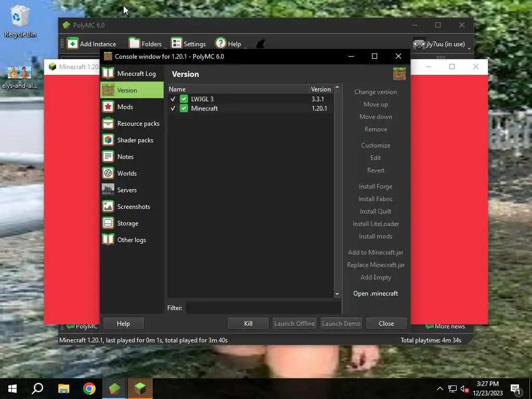The width and height of the screenshot is (532, 399).
Task: Click Launch Offline
Action: coord(295,323)
